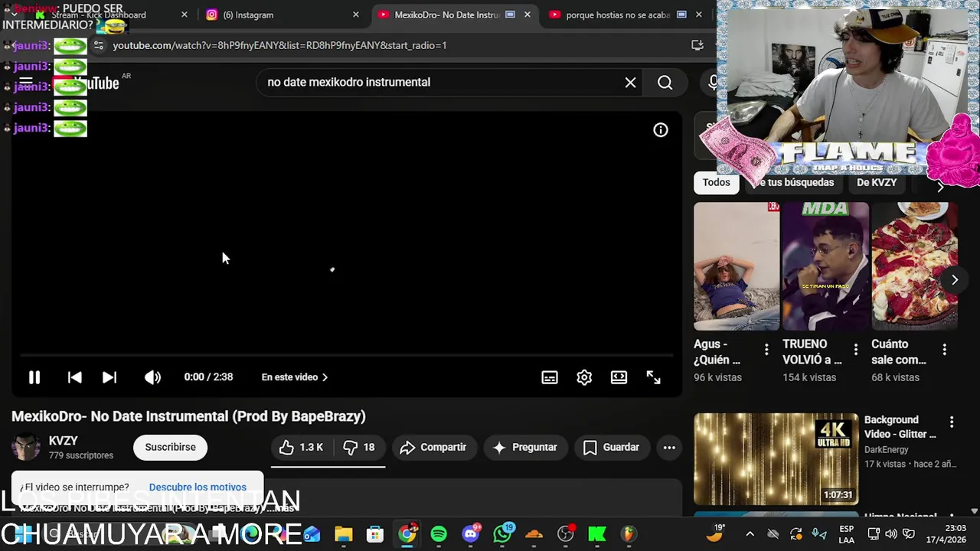This screenshot has height=551, width=980.
Task: Open options for 'Background Video - Glitter'
Action: (952, 422)
